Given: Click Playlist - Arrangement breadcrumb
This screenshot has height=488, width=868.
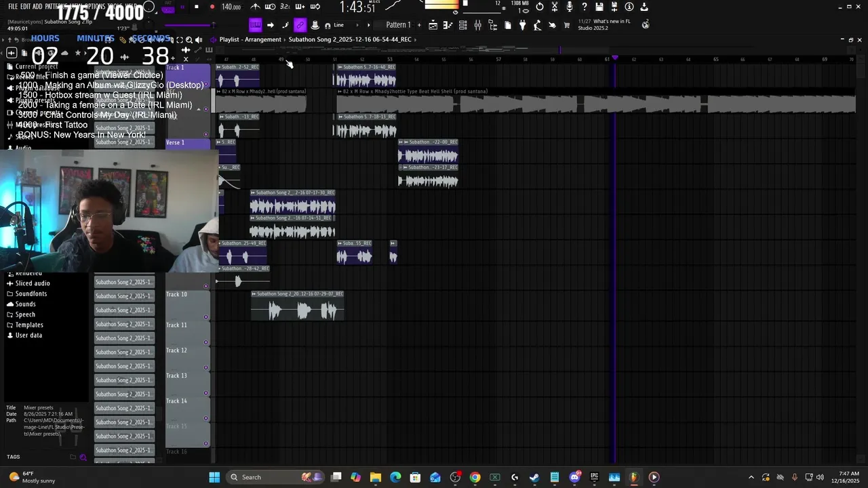Looking at the screenshot, I should [x=250, y=39].
